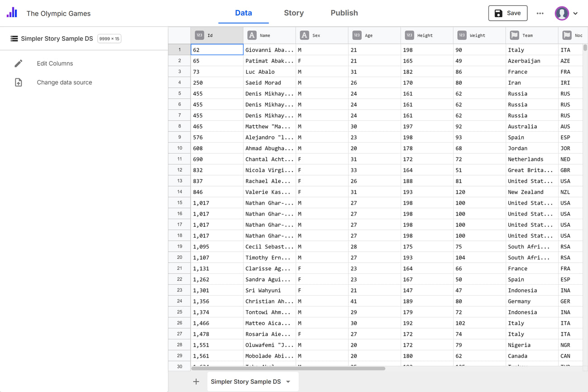Click the Height column number type icon
The image size is (588, 392).
coord(409,35)
